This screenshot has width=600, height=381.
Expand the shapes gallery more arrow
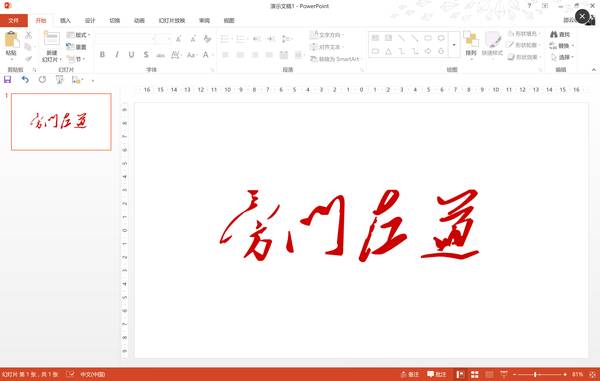[454, 45]
